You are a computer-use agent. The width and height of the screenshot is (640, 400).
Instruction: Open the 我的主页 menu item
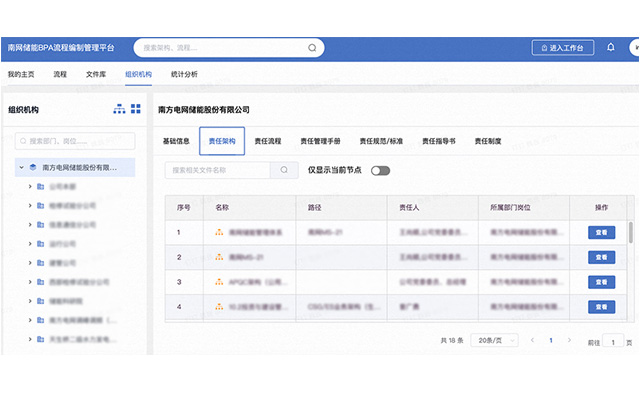21,74
